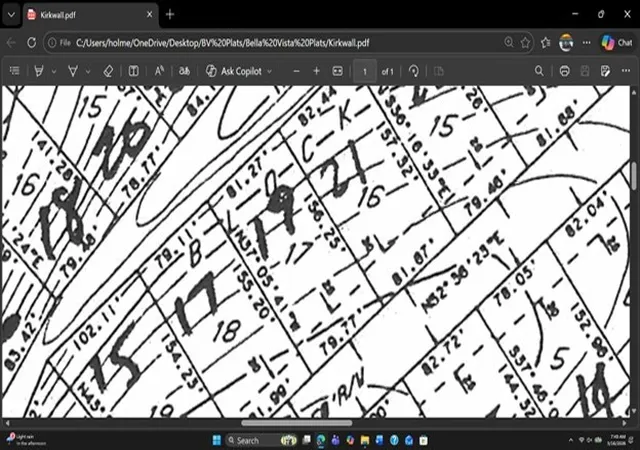
Task: Choose the Erase tool
Action: point(108,71)
